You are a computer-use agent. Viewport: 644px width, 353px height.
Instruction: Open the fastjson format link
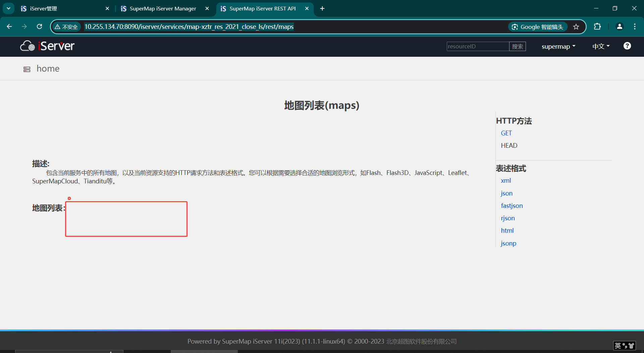pos(512,206)
